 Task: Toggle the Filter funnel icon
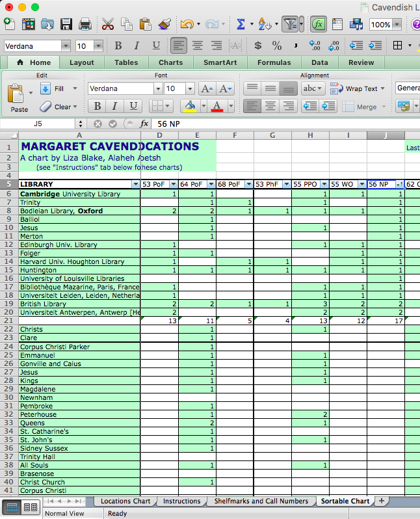tap(290, 24)
